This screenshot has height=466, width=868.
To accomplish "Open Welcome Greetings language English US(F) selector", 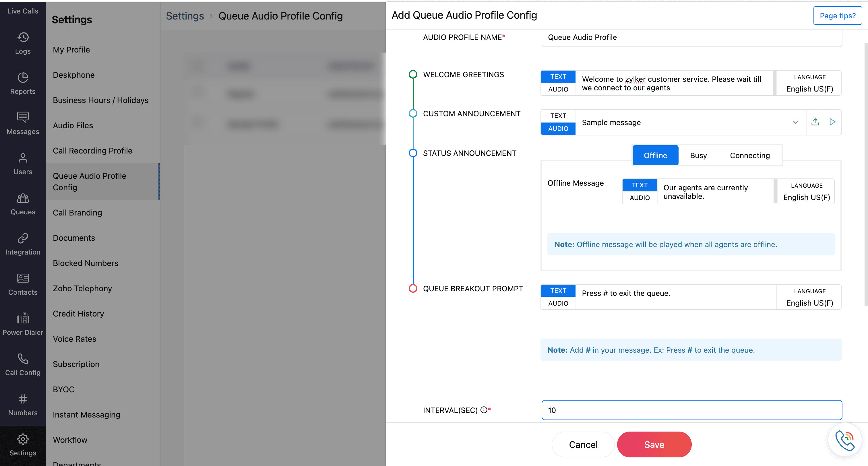I will coord(809,89).
